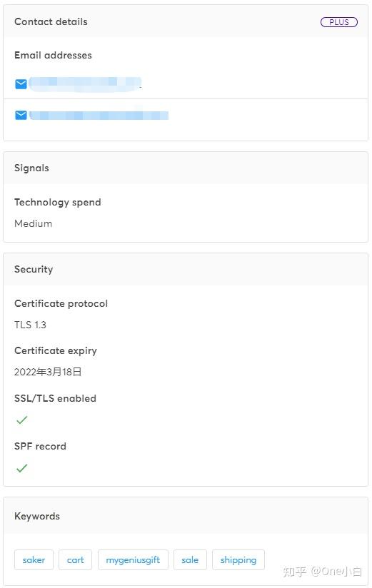Click the Medium technology spend value
This screenshot has width=372, height=588.
[x=33, y=223]
